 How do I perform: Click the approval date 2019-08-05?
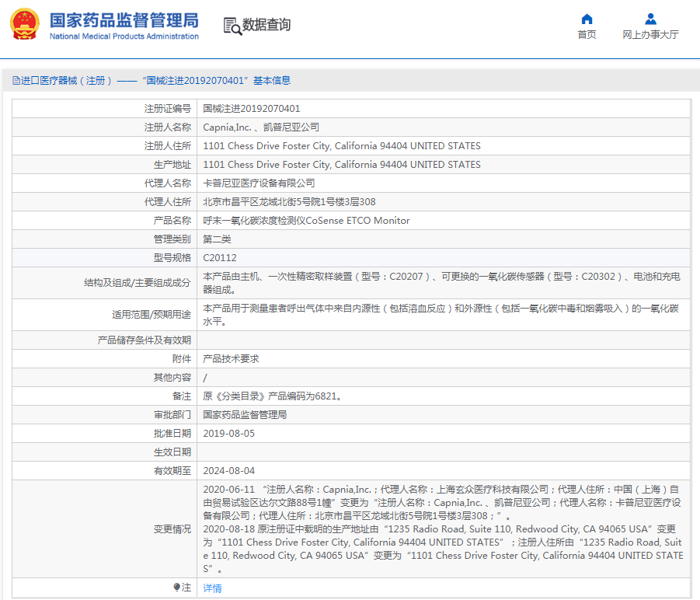tap(228, 434)
